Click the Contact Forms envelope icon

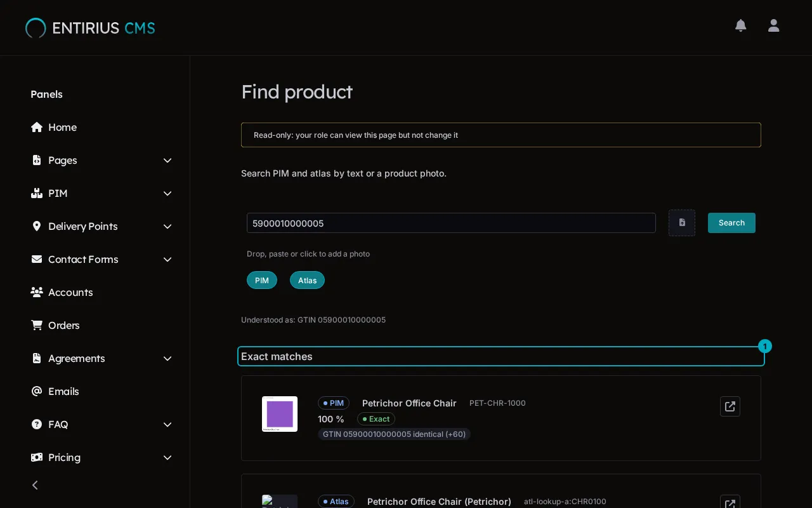(37, 259)
